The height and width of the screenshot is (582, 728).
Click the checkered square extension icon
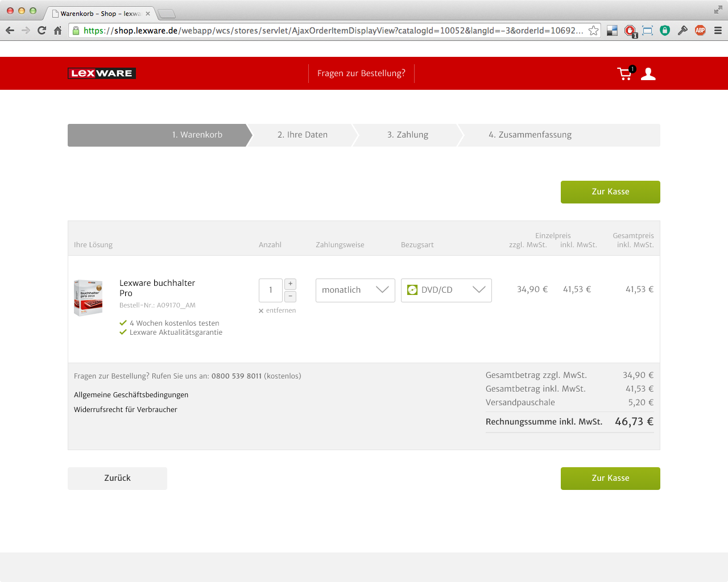[612, 31]
